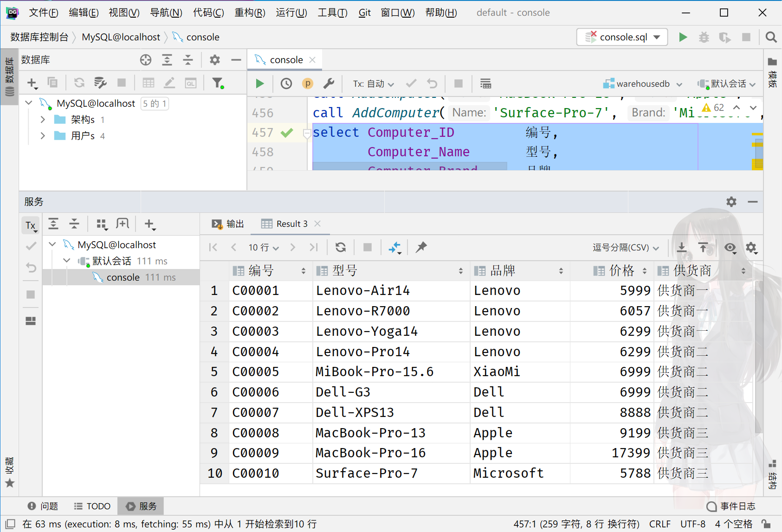Screen dimensions: 782x532
Task: Open the 逗号分隔(CSV) format dropdown
Action: coord(626,248)
